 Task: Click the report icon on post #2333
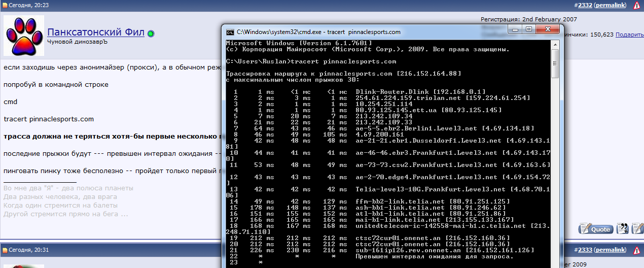637,250
